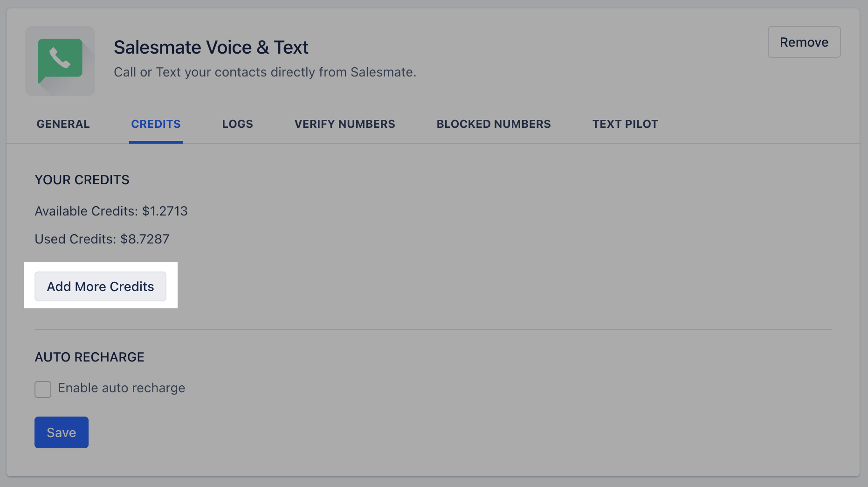This screenshot has width=868, height=487.
Task: Click the Available Credits amount text
Action: point(111,211)
